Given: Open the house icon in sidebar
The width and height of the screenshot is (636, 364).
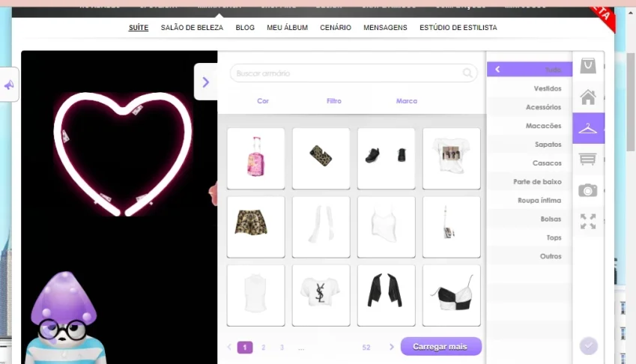Looking at the screenshot, I should 588,97.
